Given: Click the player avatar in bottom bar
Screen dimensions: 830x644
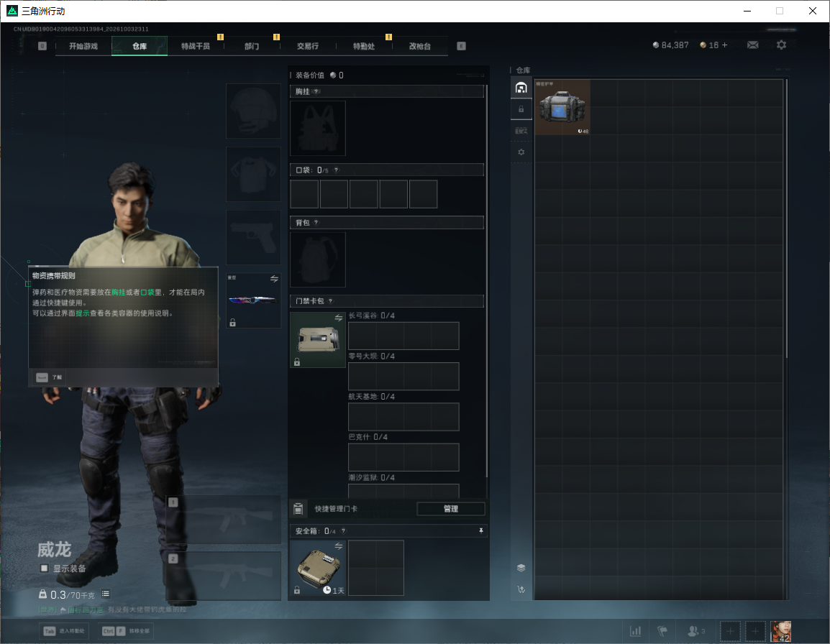Looking at the screenshot, I should (781, 631).
